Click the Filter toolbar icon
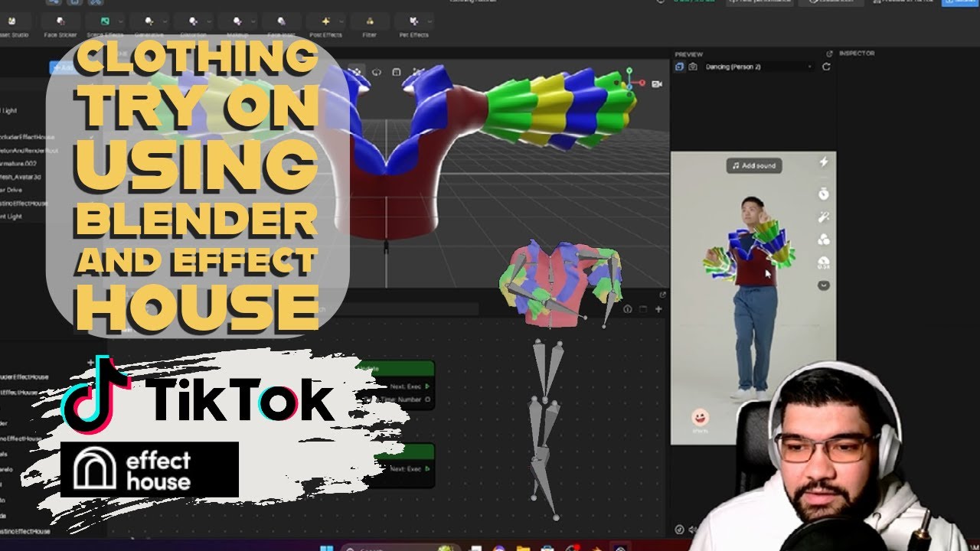Screen dimensions: 980x551 pos(370,21)
